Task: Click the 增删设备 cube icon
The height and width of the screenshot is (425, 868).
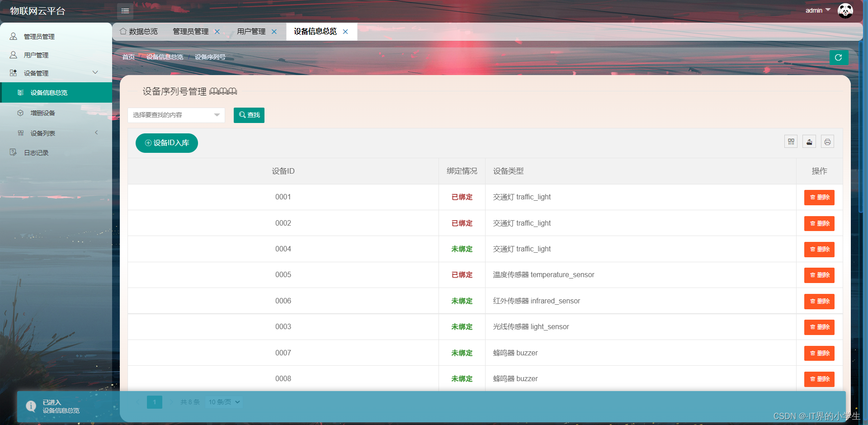Action: coord(20,113)
